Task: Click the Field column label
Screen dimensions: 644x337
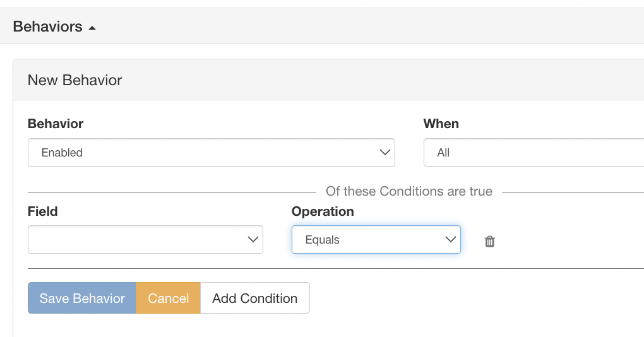Action: pos(42,211)
